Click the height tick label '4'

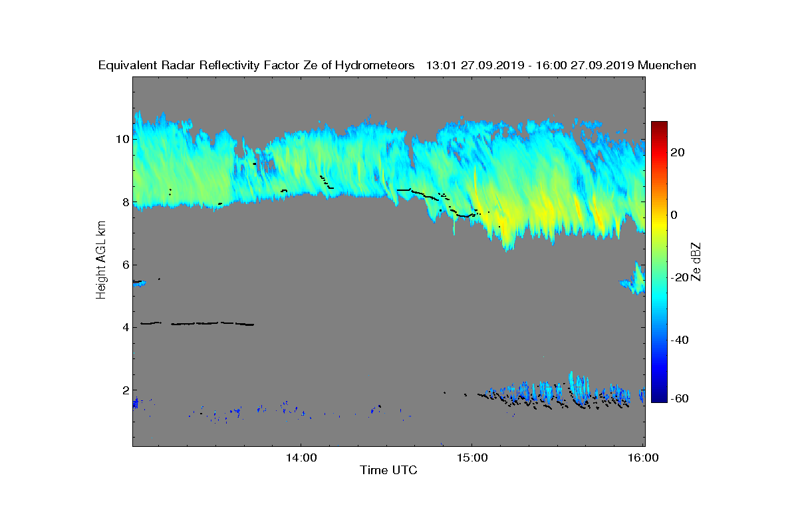[125, 327]
